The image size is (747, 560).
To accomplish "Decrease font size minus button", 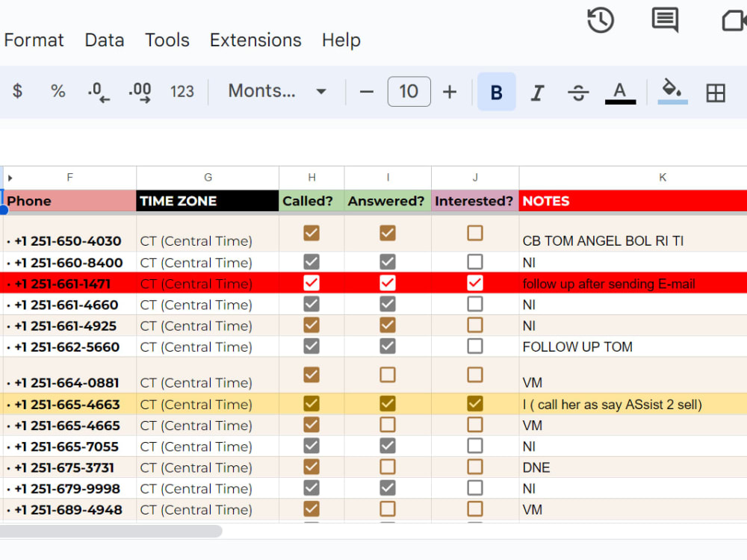I will (366, 91).
